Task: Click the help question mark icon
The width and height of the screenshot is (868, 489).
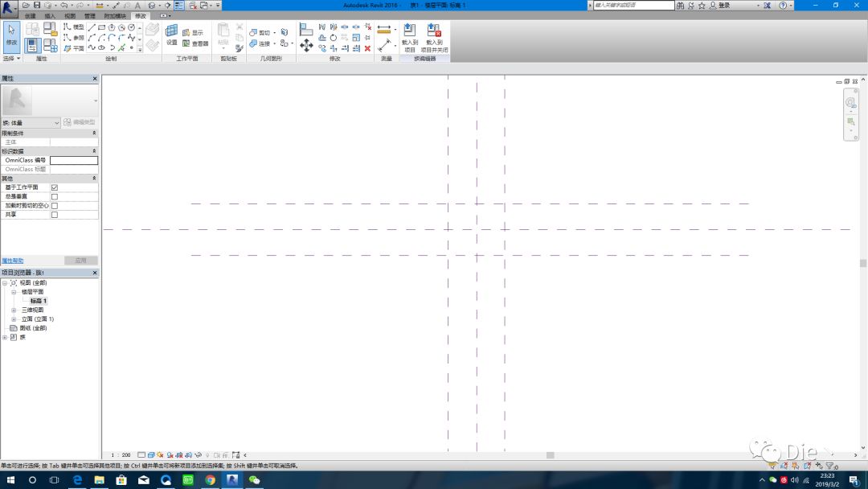Action: coord(783,5)
